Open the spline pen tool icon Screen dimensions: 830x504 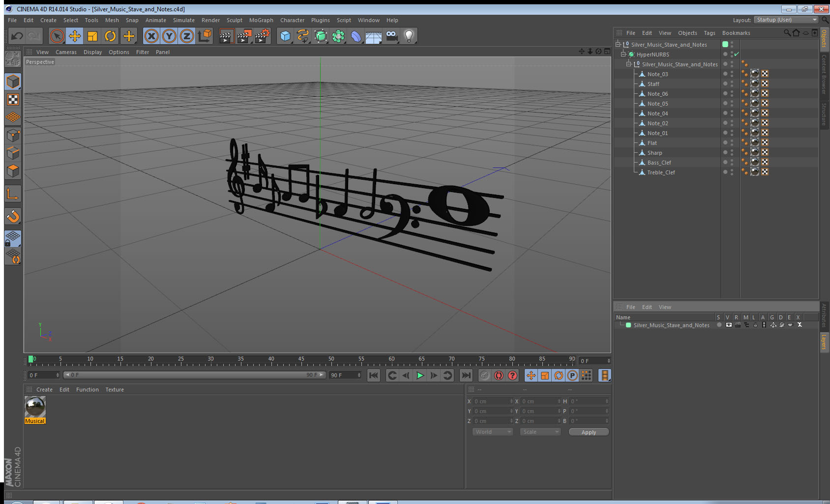[303, 36]
